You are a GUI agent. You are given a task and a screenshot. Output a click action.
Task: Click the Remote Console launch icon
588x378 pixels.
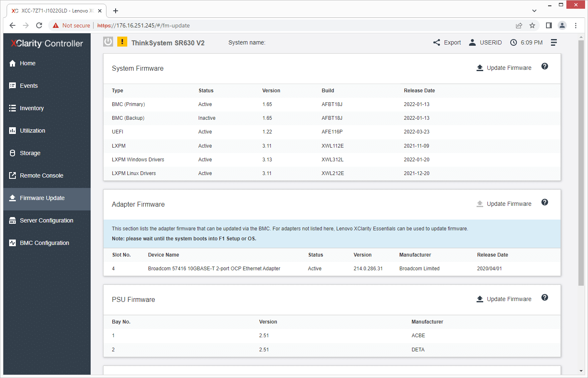coord(12,175)
